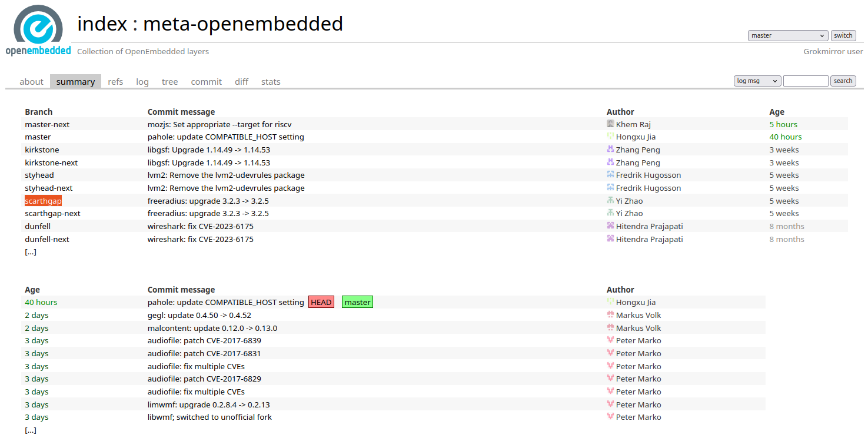Click Hongxu Jia's avatar icon

click(610, 137)
